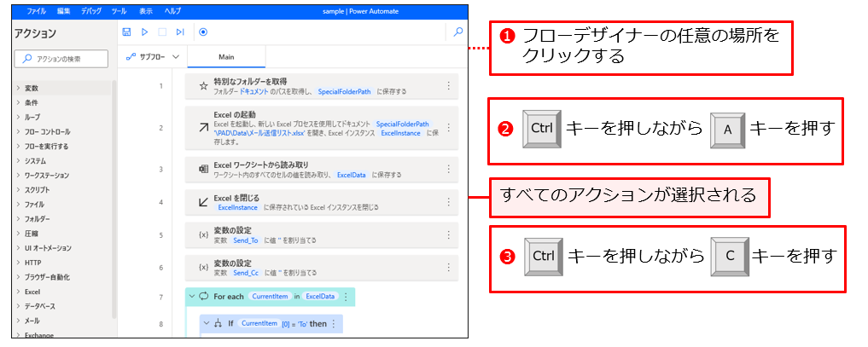868x347 pixels.
Task: Open more options for Excel ワークシートから読み取り
Action: coord(448,169)
